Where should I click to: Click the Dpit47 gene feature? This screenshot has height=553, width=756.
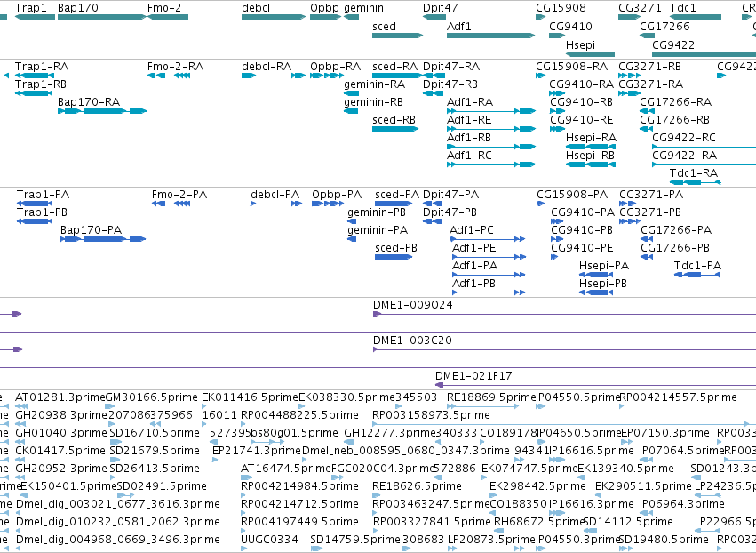pyautogui.click(x=434, y=17)
